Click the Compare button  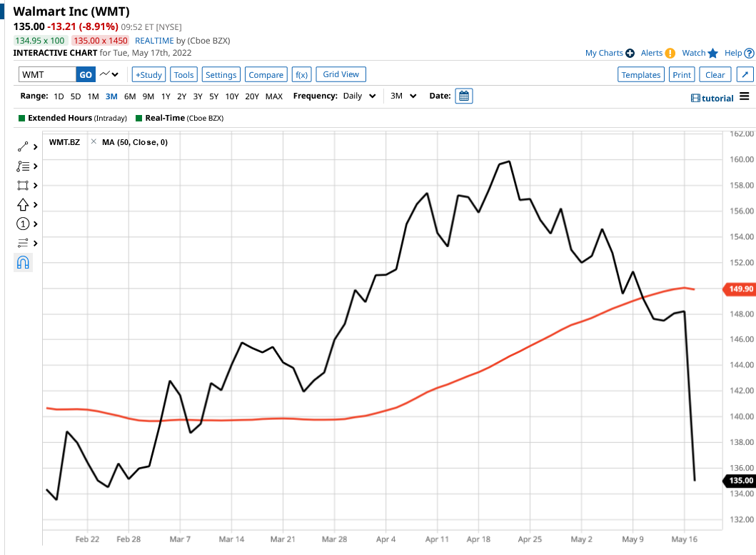[x=266, y=75]
